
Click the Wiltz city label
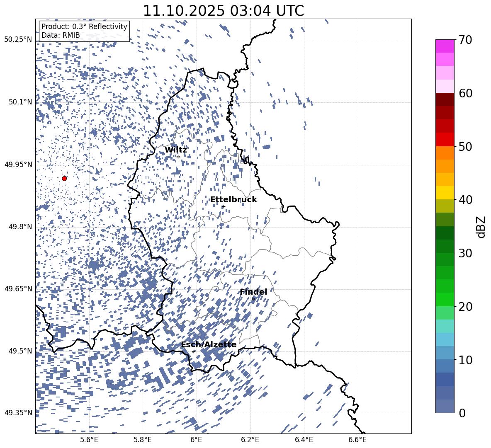click(x=176, y=150)
